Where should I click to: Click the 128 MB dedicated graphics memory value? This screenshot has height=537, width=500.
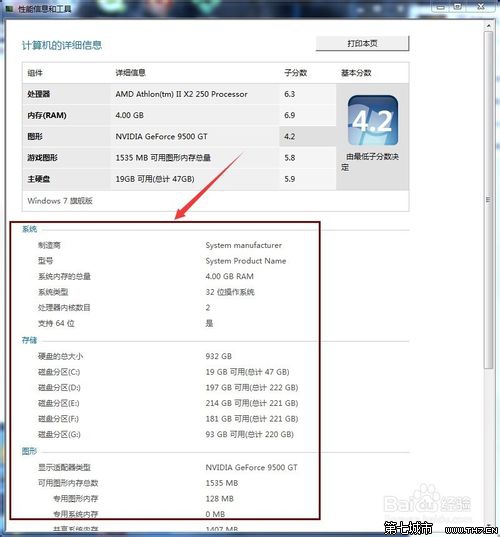(220, 499)
